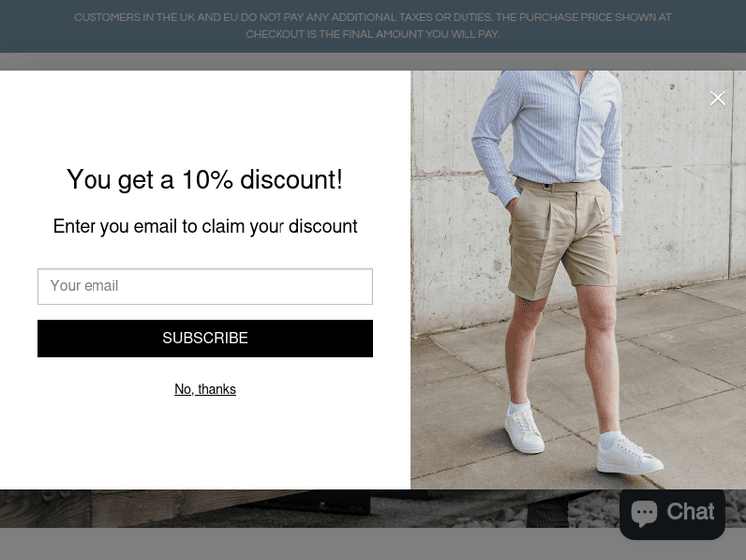Image resolution: width=746 pixels, height=560 pixels.
Task: Click the white sneaker on the right foot
Action: point(629,455)
